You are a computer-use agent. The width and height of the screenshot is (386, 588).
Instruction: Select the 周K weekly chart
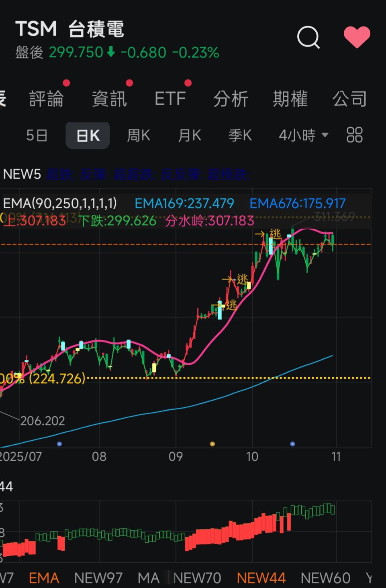coord(139,135)
